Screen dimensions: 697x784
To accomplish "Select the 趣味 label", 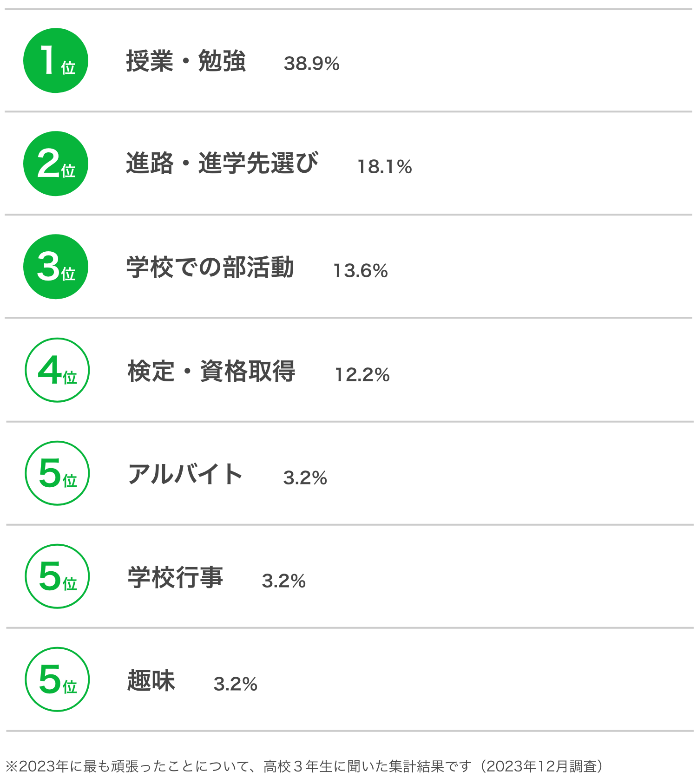I will pos(151,680).
